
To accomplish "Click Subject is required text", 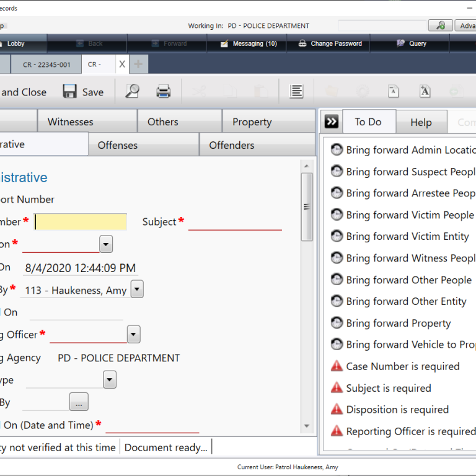I will (x=389, y=388).
